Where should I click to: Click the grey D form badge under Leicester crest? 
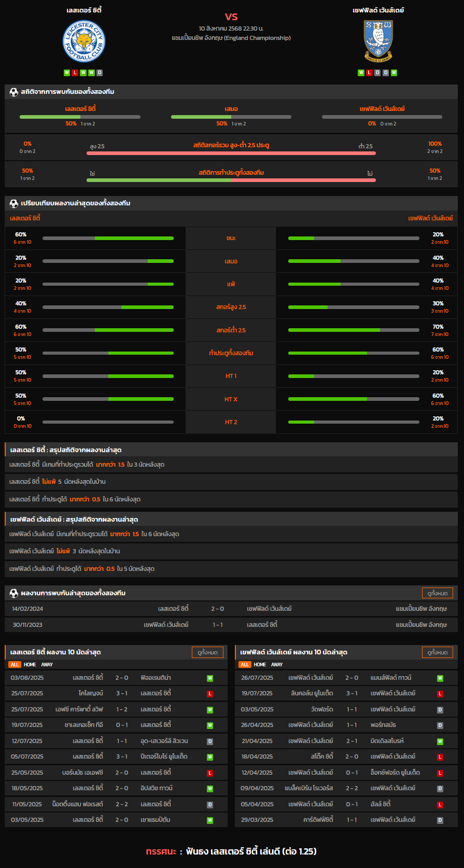tap(100, 73)
